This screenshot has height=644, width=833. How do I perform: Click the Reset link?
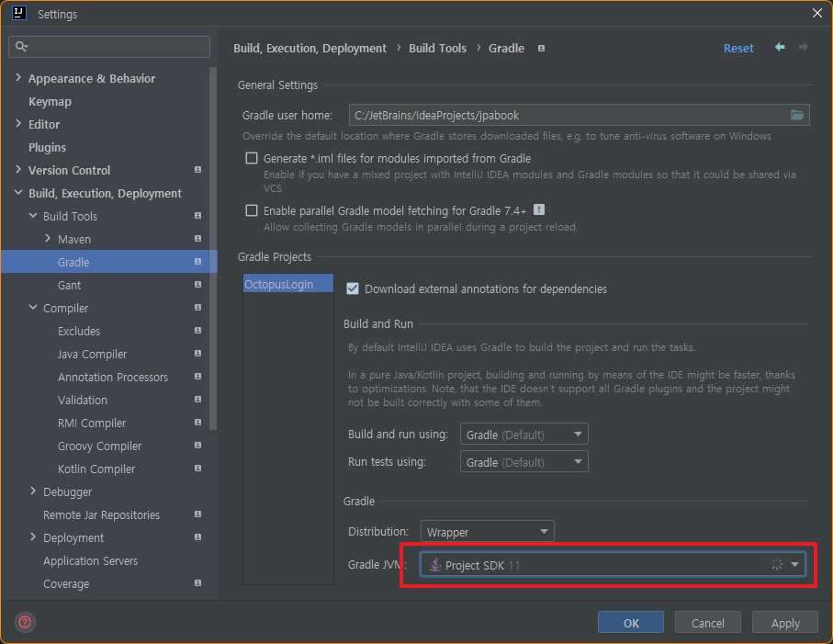point(738,49)
